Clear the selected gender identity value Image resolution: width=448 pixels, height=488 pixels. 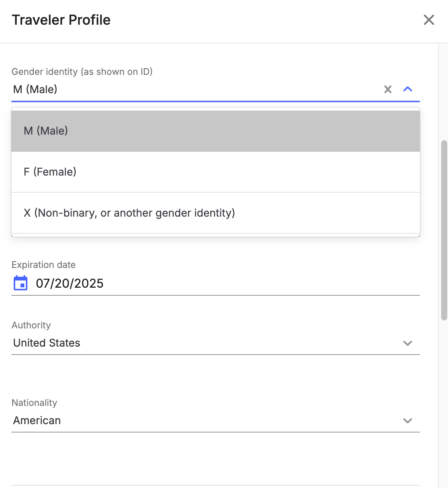pyautogui.click(x=388, y=89)
